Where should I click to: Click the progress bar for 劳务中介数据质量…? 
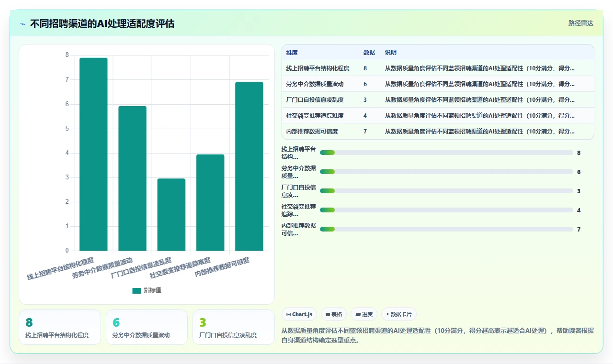446,172
